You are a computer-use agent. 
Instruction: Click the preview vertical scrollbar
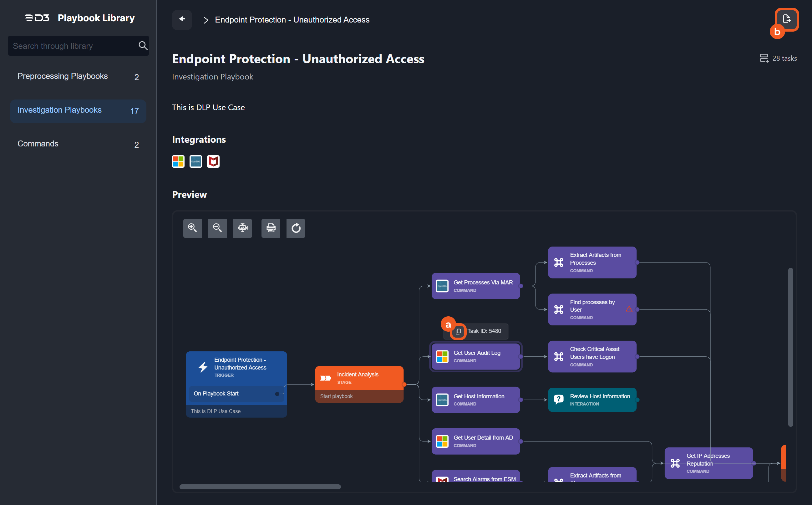click(x=790, y=347)
